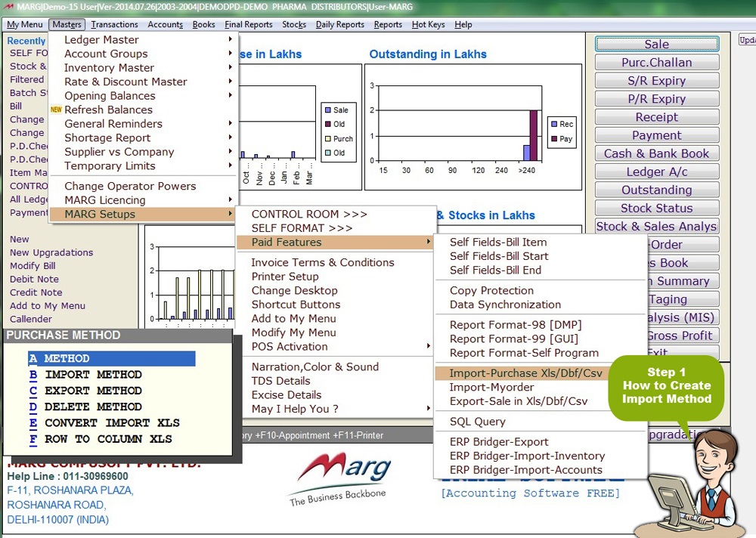Open the Hot Keys menu
The width and height of the screenshot is (756, 538).
pyautogui.click(x=428, y=25)
